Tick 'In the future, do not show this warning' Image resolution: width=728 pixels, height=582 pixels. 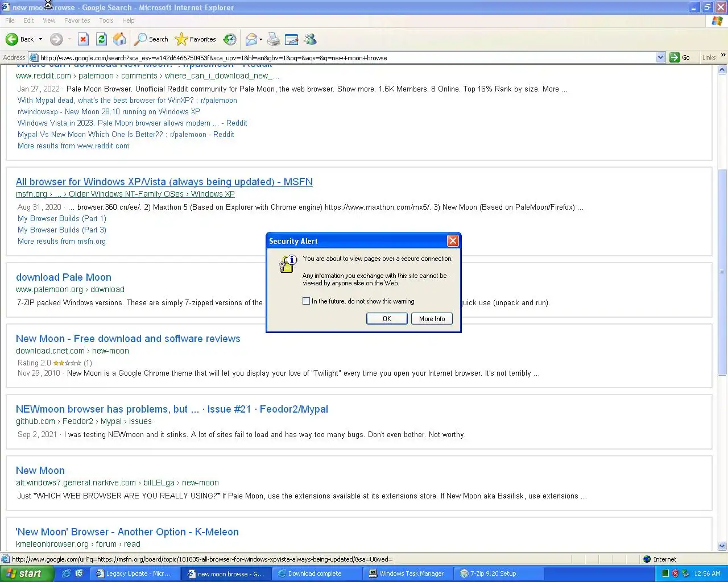pyautogui.click(x=307, y=301)
